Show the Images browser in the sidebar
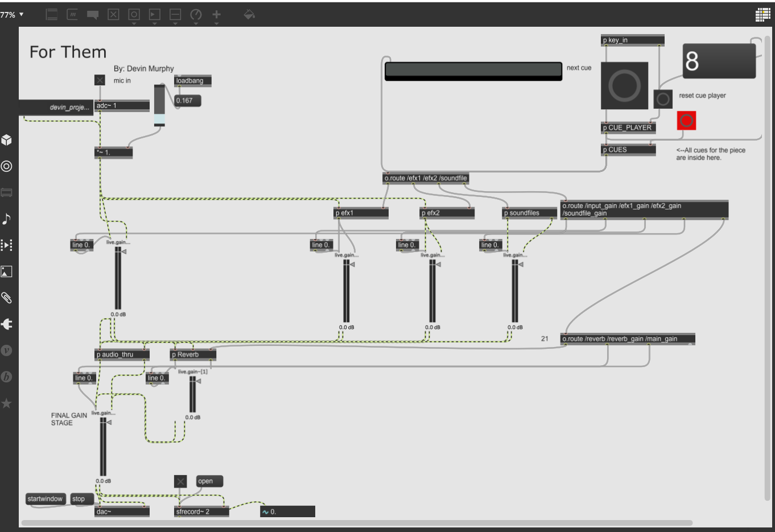 (7, 271)
